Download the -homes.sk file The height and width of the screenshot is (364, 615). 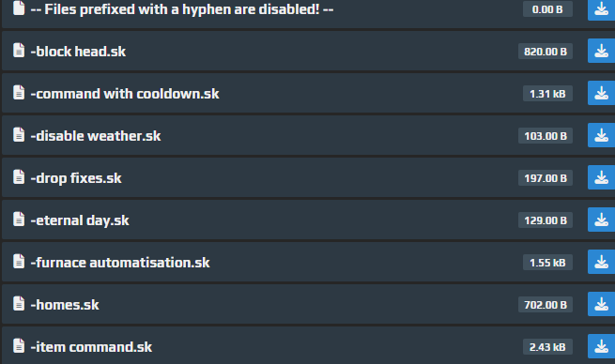[x=601, y=305]
